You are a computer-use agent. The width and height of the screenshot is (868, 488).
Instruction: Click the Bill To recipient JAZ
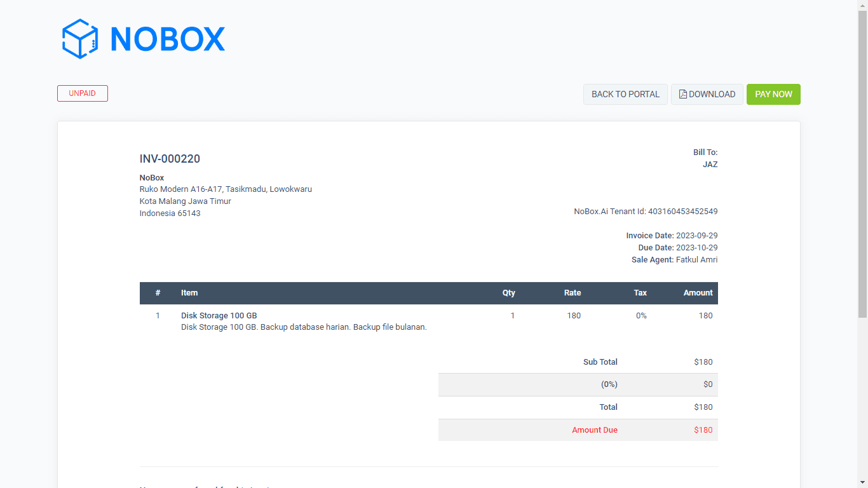click(x=710, y=164)
